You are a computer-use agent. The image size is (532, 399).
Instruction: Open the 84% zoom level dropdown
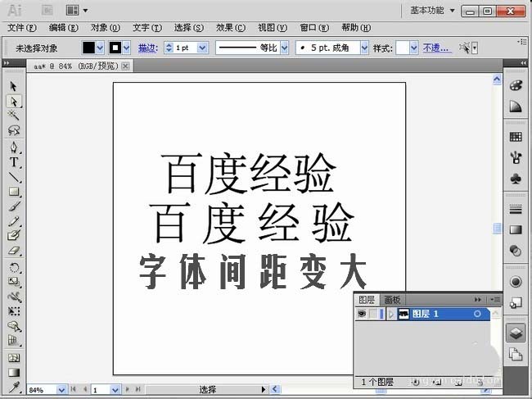point(61,389)
